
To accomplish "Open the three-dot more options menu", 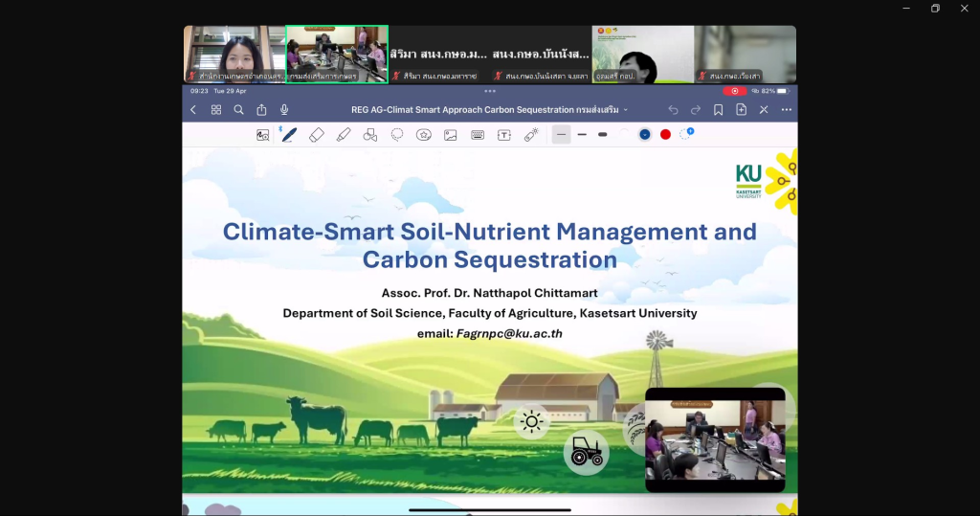I will click(x=787, y=110).
